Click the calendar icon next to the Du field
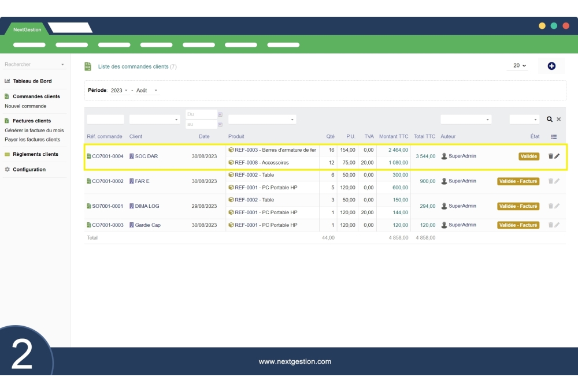 (x=220, y=114)
